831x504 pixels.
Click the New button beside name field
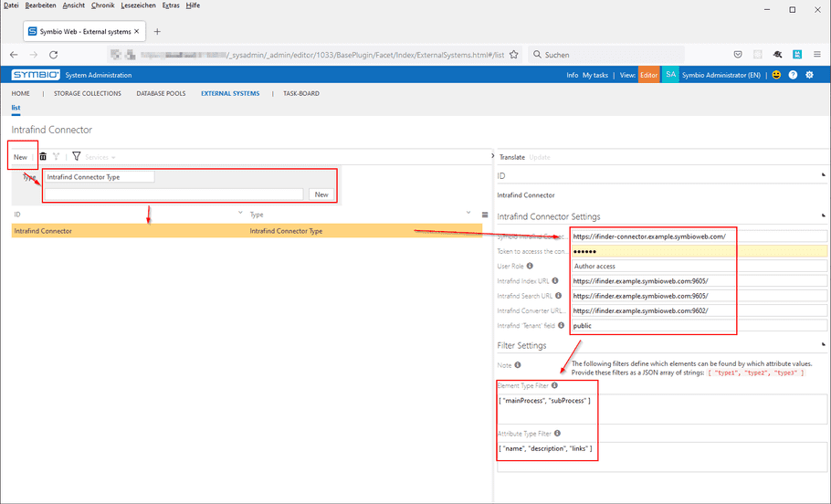pyautogui.click(x=321, y=194)
